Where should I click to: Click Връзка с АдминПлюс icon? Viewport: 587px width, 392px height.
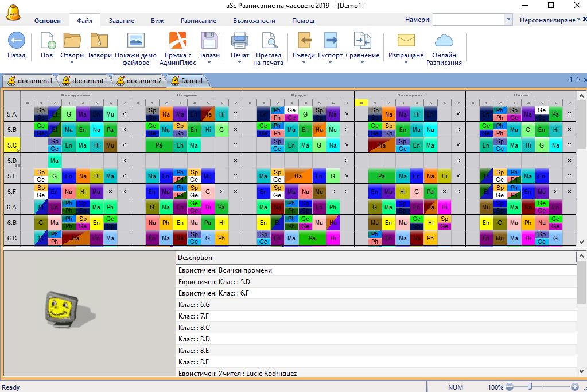[177, 41]
